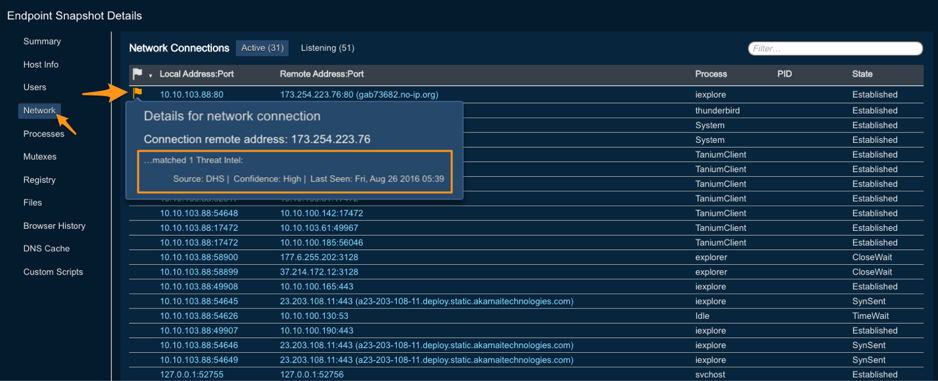Click 'Connection remote address: 173.254.223.76' in popup

click(x=257, y=139)
